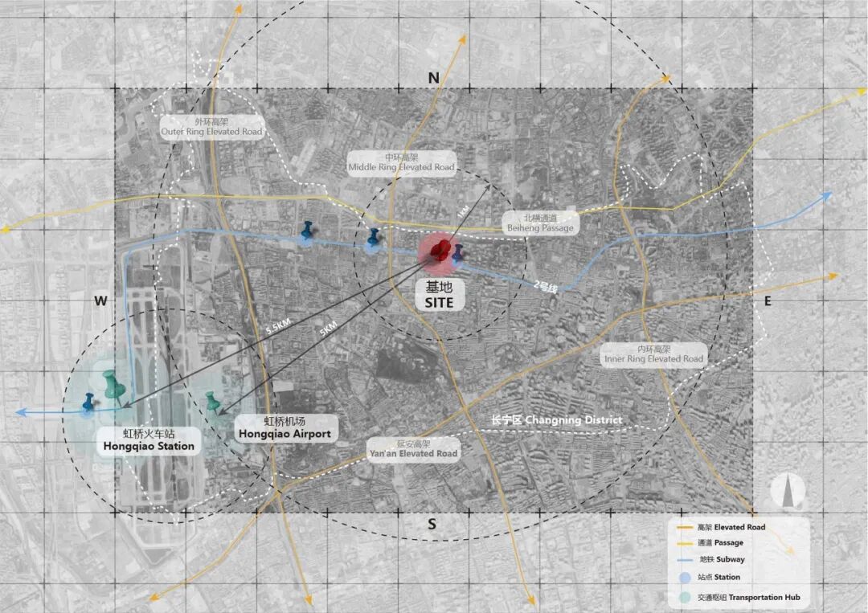Viewport: 868px width, 613px height.
Task: Click the blue subway pin beside the Hongqiao Station green pin
Action: pyautogui.click(x=88, y=404)
